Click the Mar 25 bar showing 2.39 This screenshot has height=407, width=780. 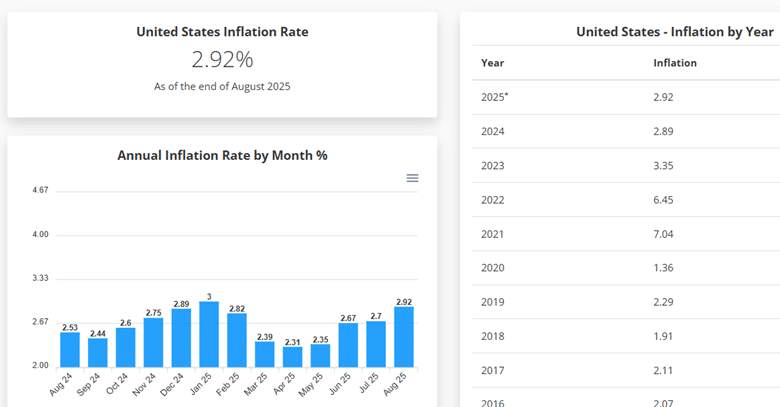tap(264, 354)
